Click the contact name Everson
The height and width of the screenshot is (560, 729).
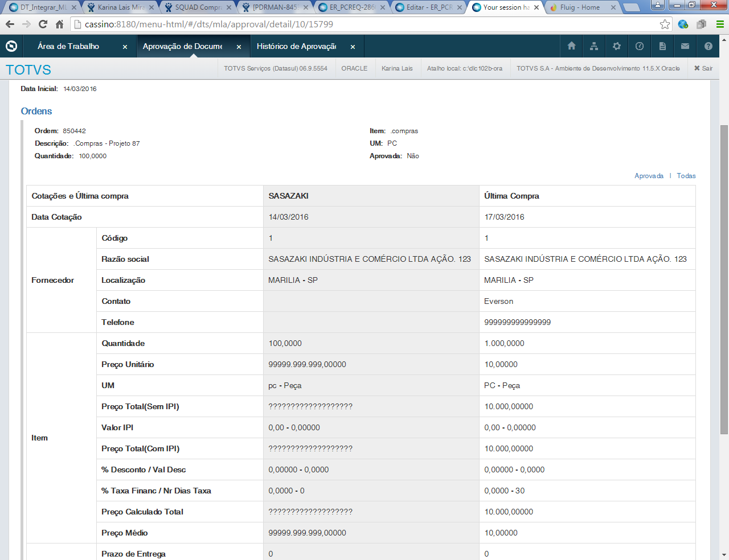pyautogui.click(x=498, y=301)
